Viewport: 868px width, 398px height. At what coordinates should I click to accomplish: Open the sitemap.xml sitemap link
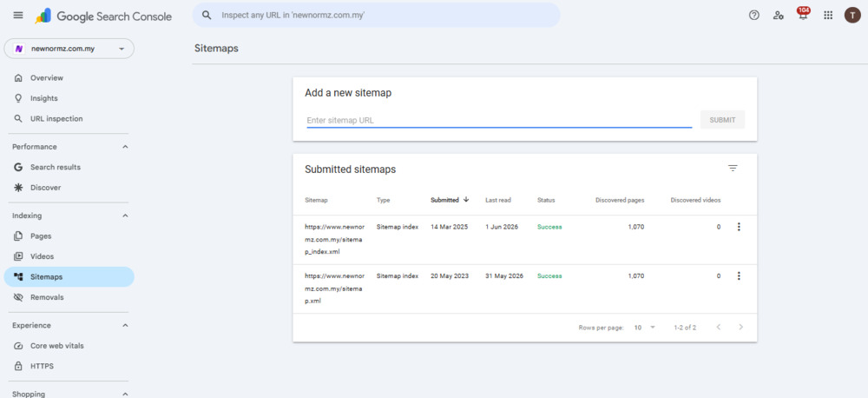point(335,289)
